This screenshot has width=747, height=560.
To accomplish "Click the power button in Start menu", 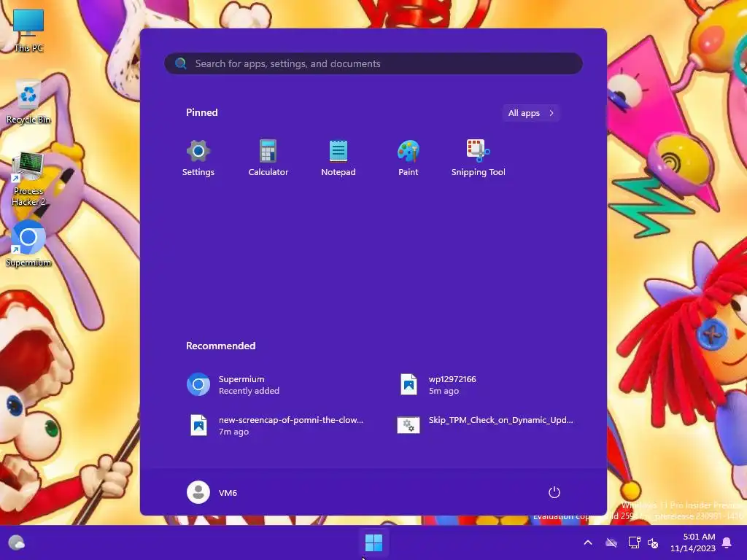I will click(x=554, y=492).
